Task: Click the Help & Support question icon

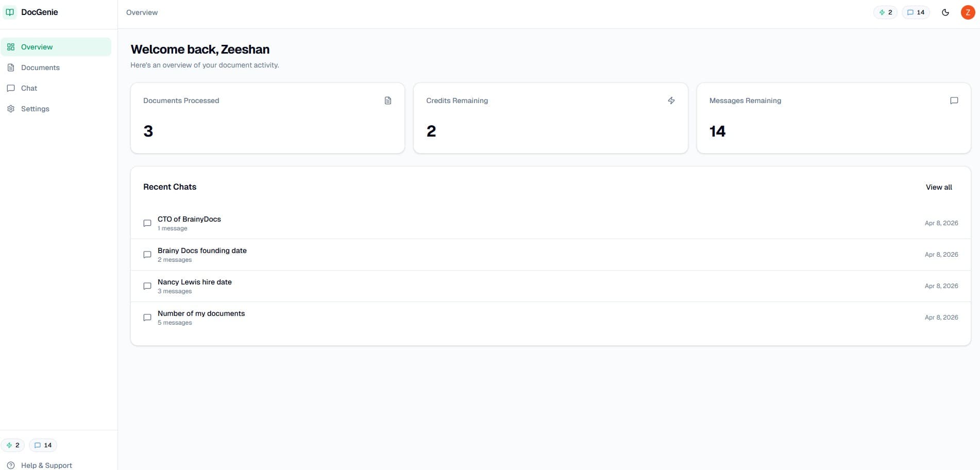Action: click(x=11, y=465)
